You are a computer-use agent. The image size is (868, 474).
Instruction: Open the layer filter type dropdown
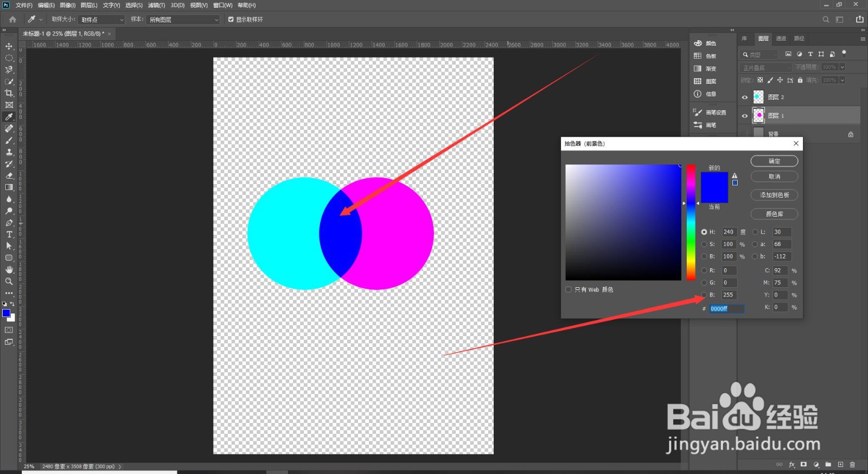coord(759,54)
